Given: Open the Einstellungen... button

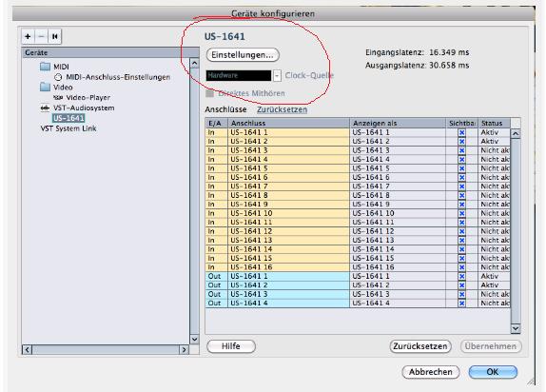Looking at the screenshot, I should coord(243,55).
